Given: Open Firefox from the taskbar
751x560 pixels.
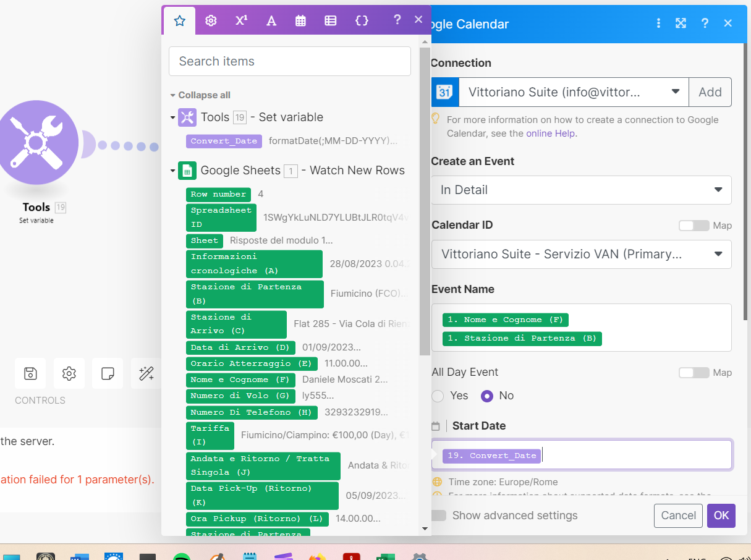Looking at the screenshot, I should 318,556.
